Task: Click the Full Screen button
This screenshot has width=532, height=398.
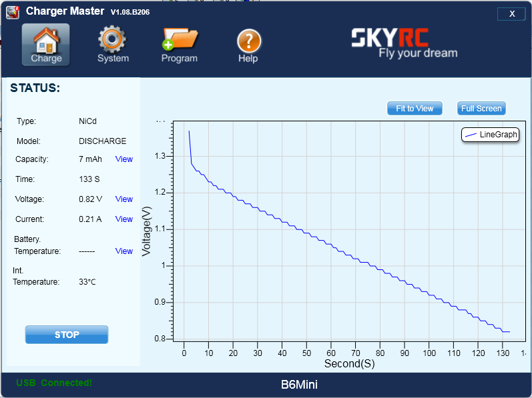Action: [x=481, y=109]
